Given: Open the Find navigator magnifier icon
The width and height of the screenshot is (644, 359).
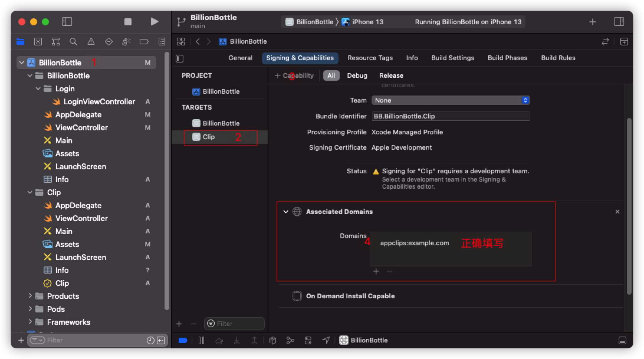Looking at the screenshot, I should [73, 42].
